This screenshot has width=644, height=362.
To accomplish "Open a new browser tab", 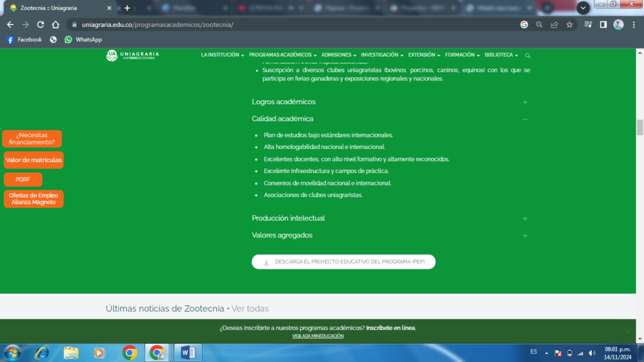I will click(x=127, y=8).
